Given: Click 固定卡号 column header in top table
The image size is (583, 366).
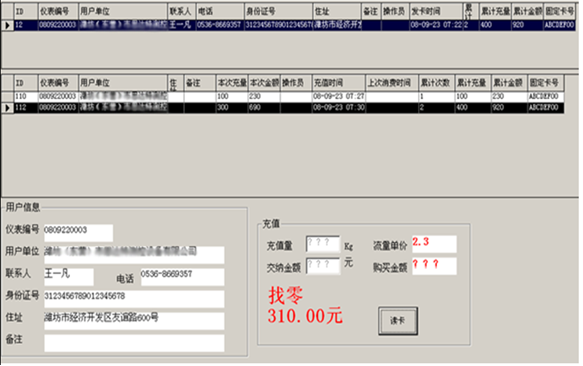Looking at the screenshot, I should (x=560, y=12).
